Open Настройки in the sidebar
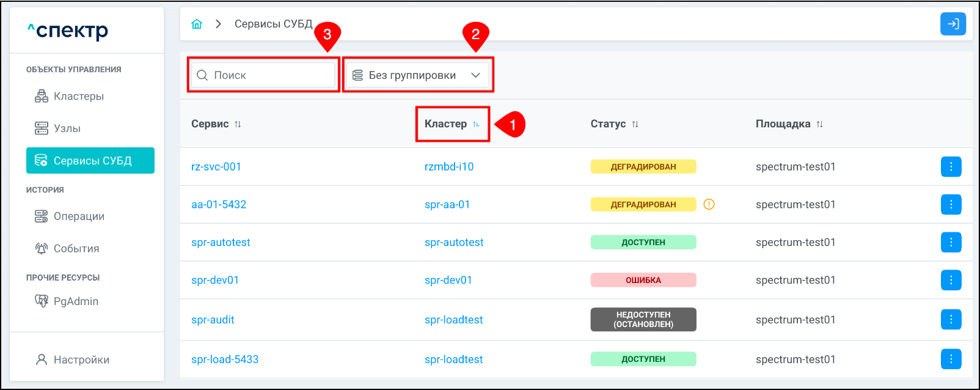Viewport: 980px width, 390px height. (x=81, y=359)
